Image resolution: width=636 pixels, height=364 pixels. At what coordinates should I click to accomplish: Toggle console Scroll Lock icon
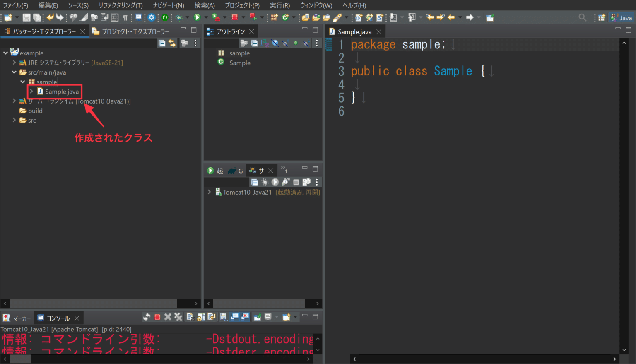(x=201, y=317)
